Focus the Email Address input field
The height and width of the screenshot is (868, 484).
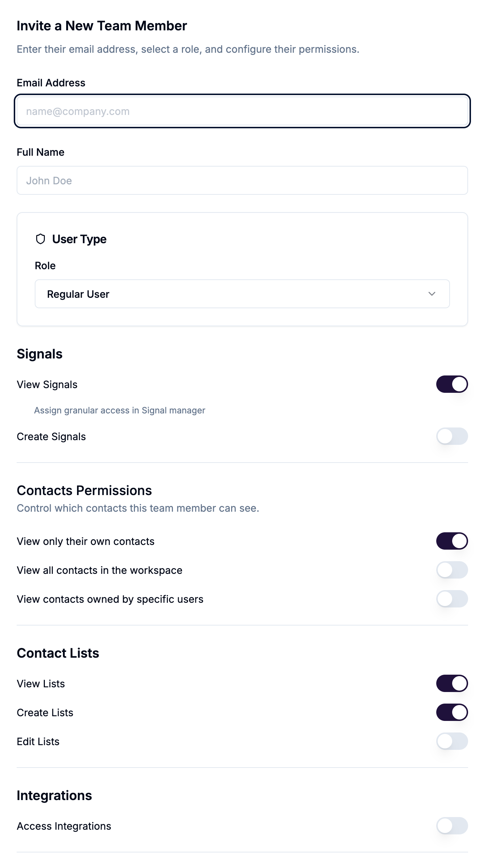[242, 111]
